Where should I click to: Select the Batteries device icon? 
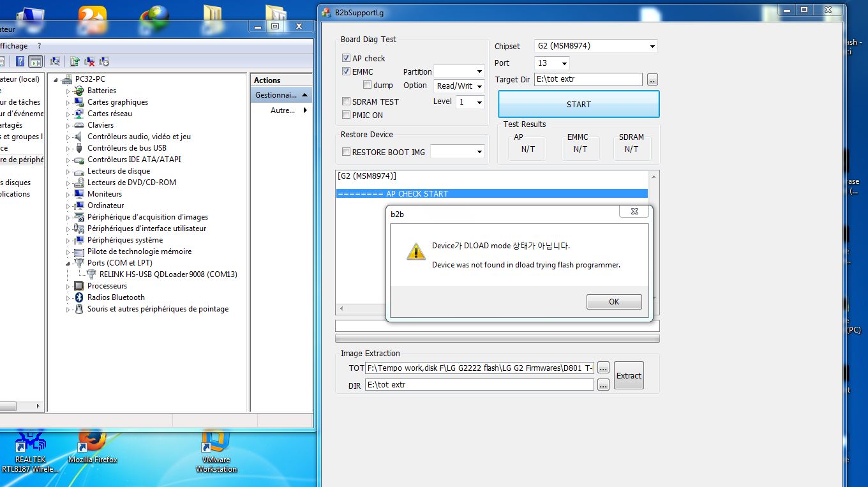click(x=79, y=91)
